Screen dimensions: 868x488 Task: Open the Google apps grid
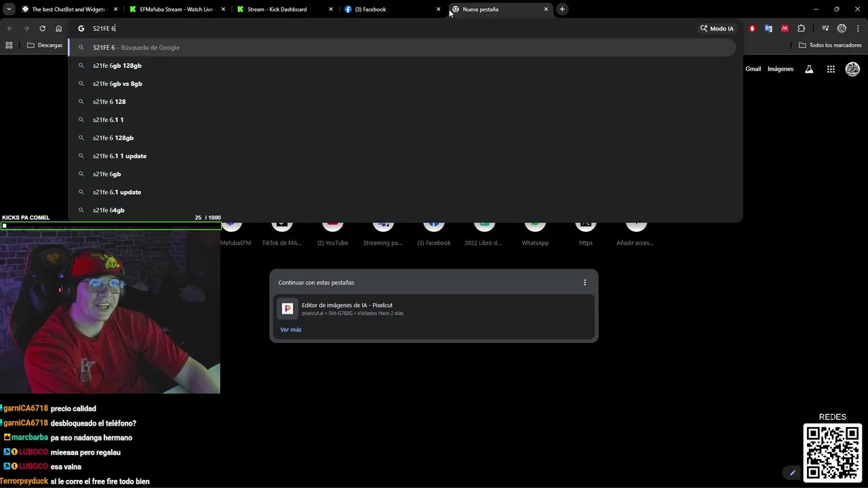(x=831, y=69)
